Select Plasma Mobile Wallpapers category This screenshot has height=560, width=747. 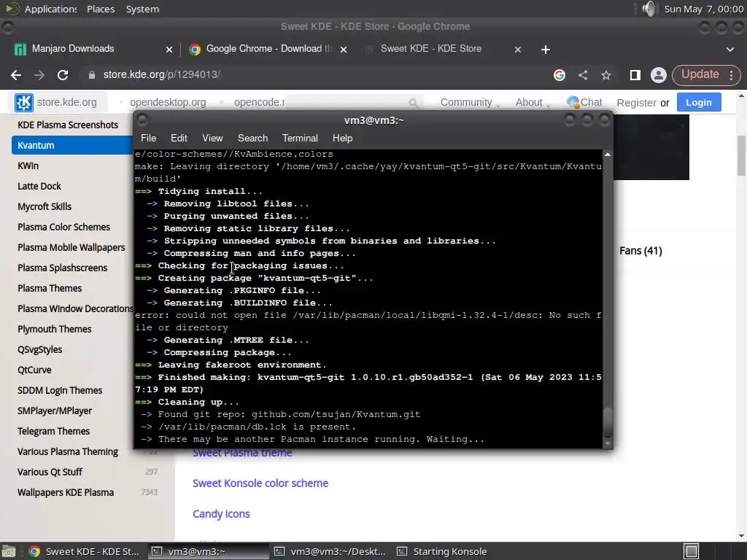pyautogui.click(x=71, y=248)
